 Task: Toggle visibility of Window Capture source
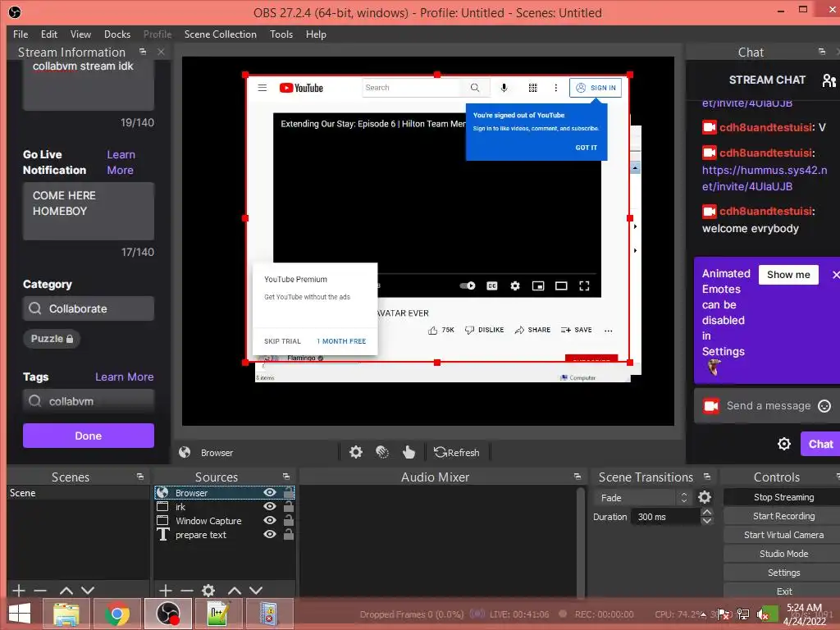(x=270, y=520)
